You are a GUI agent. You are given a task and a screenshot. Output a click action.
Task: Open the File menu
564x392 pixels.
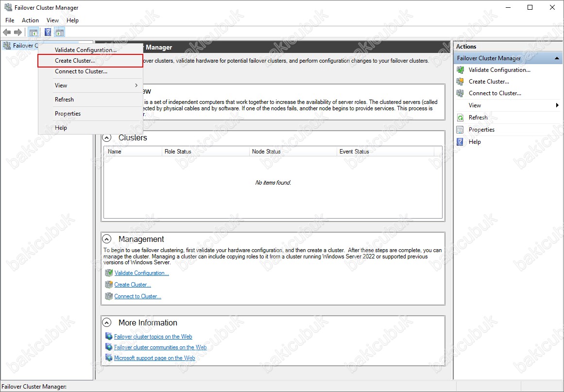(10, 20)
